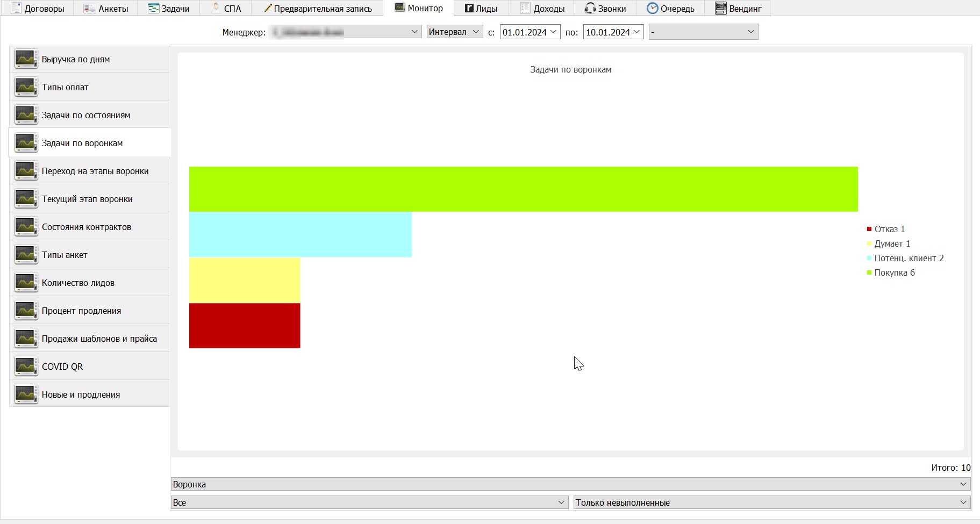
Task: Open the COVID QR report icon
Action: (26, 367)
